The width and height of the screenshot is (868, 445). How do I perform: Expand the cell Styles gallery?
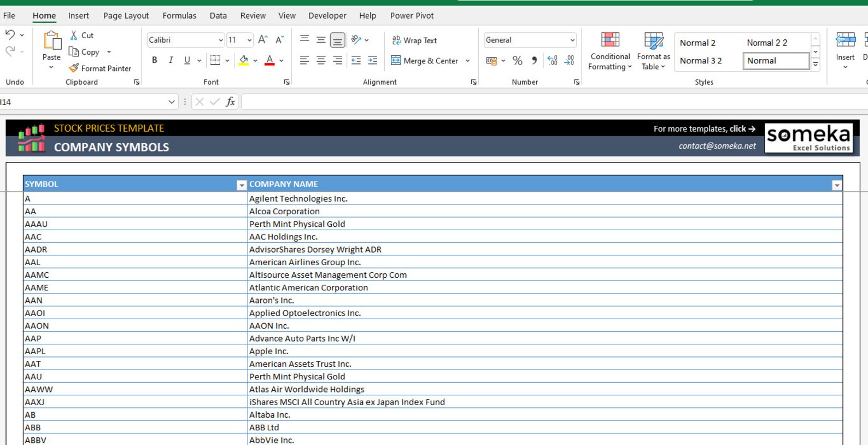[816, 65]
